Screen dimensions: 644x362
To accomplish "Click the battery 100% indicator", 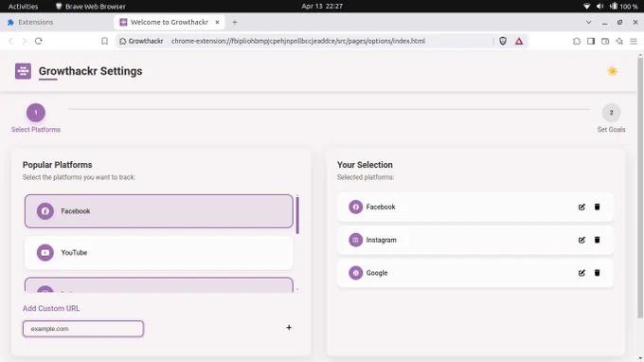I will click(x=624, y=7).
